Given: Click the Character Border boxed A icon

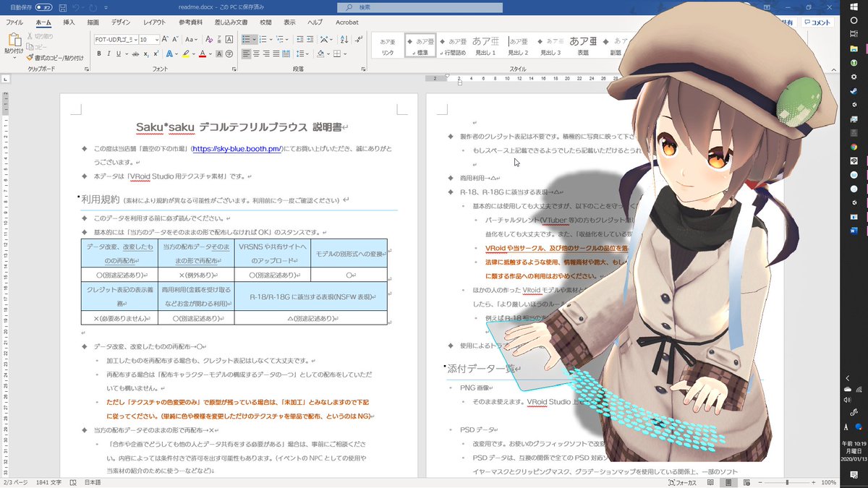Looking at the screenshot, I should pyautogui.click(x=229, y=39).
